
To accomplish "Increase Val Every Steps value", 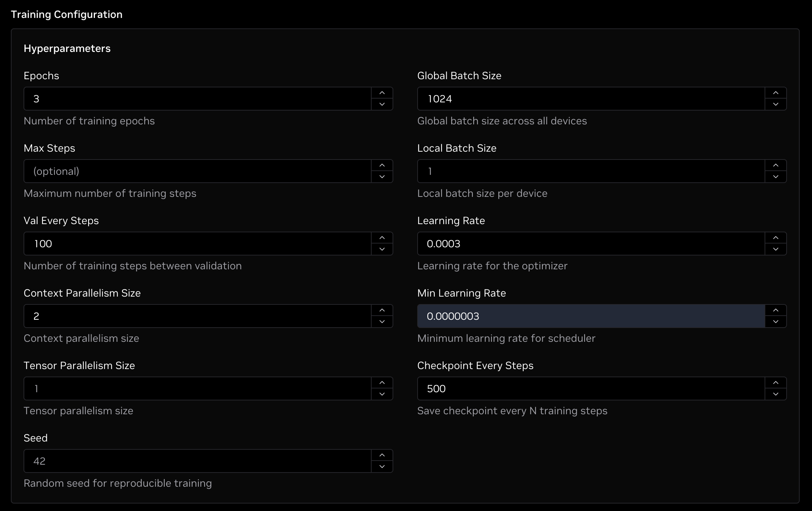I will click(382, 238).
